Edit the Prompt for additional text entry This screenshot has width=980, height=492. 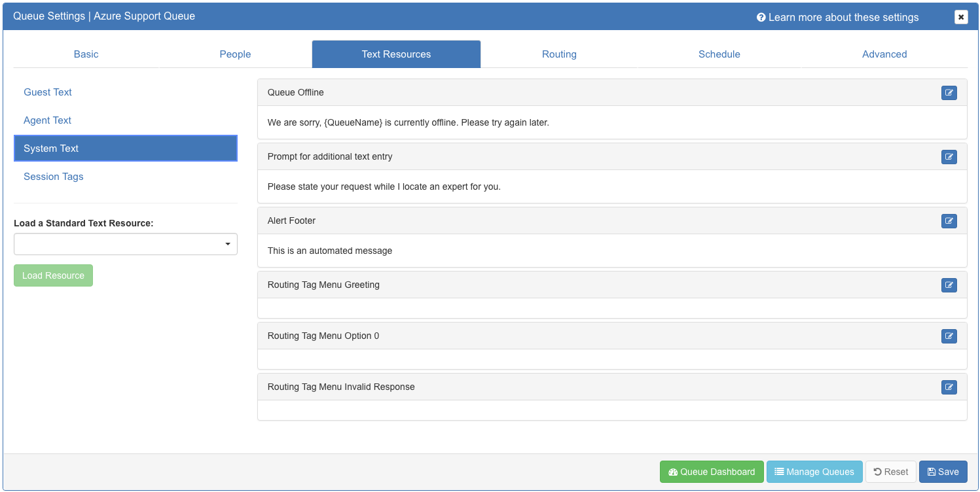click(x=949, y=157)
